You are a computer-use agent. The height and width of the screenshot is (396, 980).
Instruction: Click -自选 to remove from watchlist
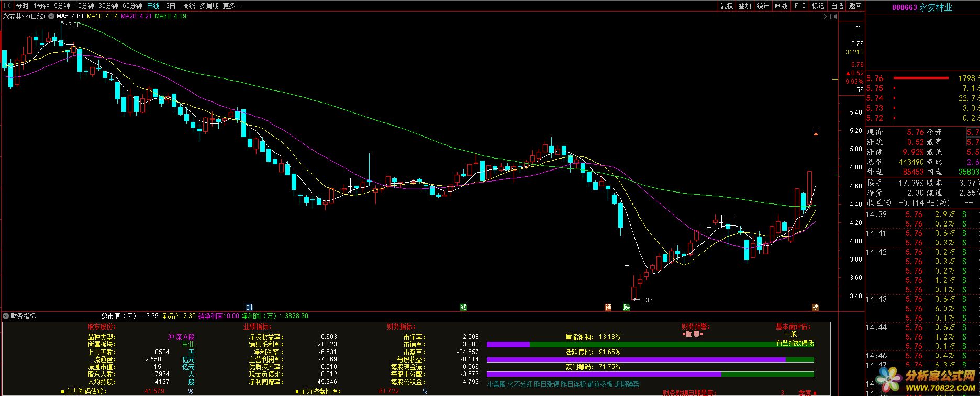point(837,6)
